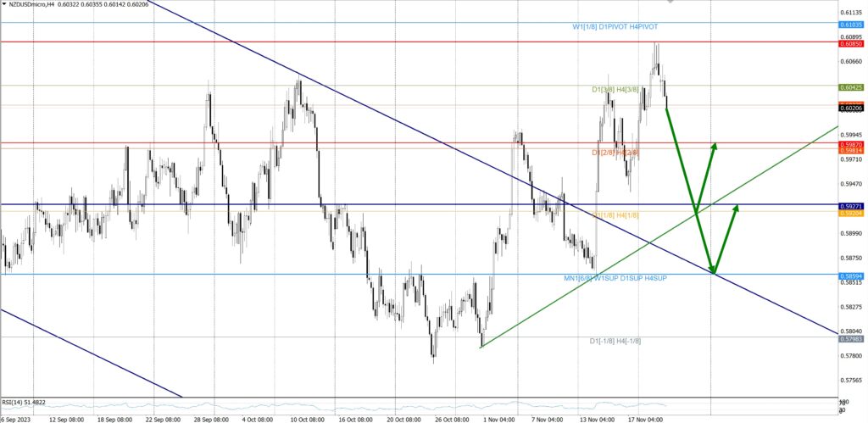Click the W1[1/8] D1PIVOT H4PIVOT label
Image resolution: width=868 pixels, height=423 pixels.
(615, 27)
